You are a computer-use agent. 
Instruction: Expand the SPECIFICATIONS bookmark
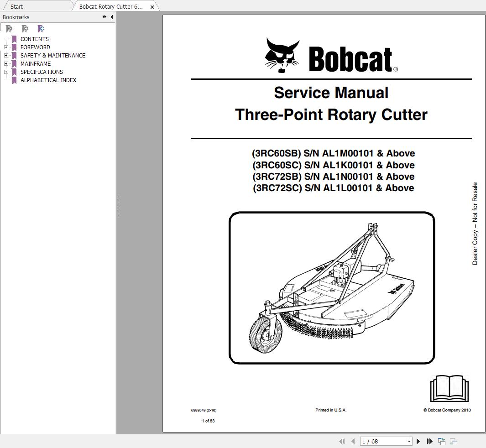coord(6,72)
